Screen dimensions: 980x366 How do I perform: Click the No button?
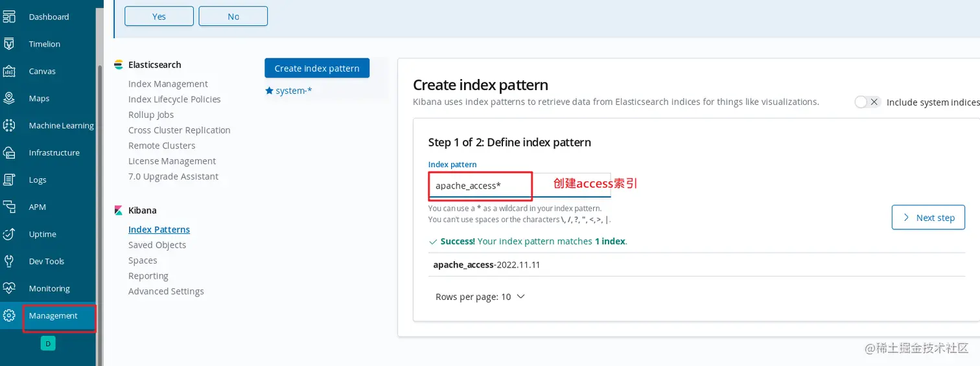pos(233,16)
